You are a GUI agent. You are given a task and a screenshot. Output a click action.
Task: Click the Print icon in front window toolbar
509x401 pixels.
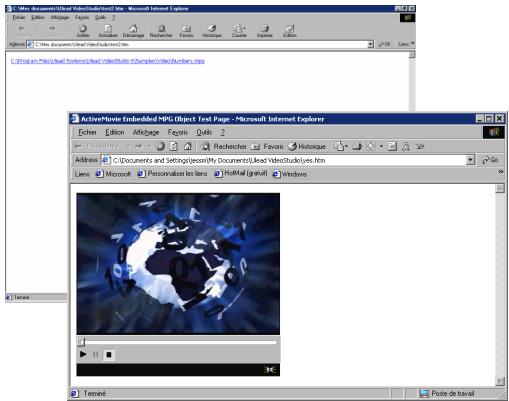(x=357, y=146)
